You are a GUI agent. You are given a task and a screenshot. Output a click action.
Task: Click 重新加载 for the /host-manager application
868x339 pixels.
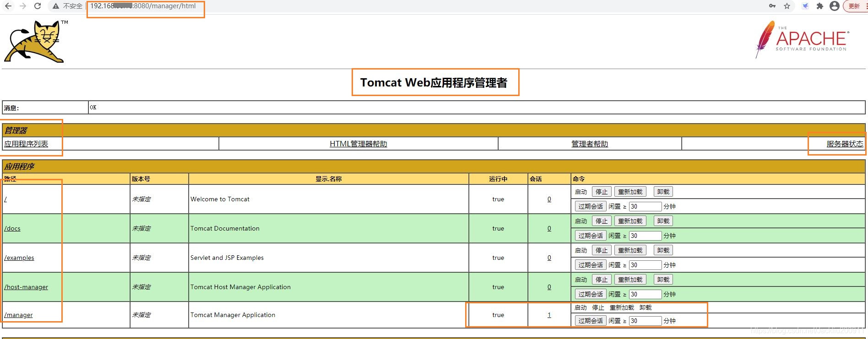(630, 280)
